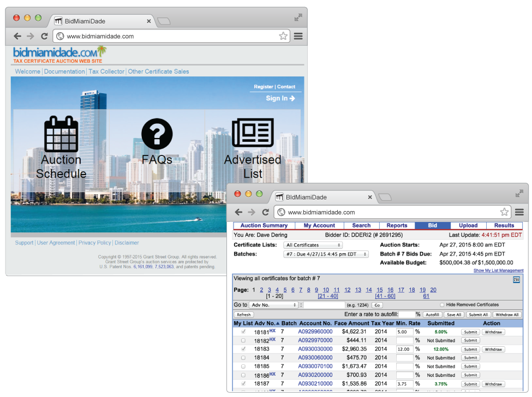The height and width of the screenshot is (397, 532).
Task: Open Upload tab
Action: click(x=468, y=225)
